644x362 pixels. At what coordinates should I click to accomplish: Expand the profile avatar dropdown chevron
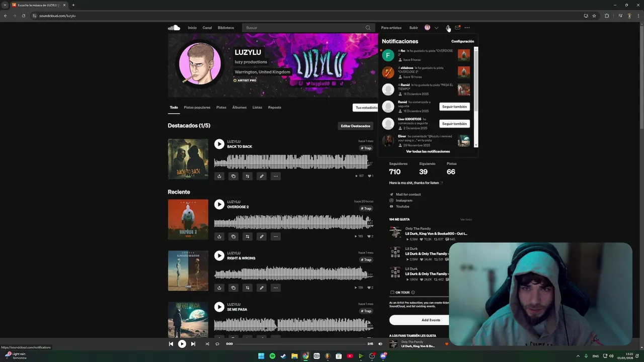click(436, 28)
